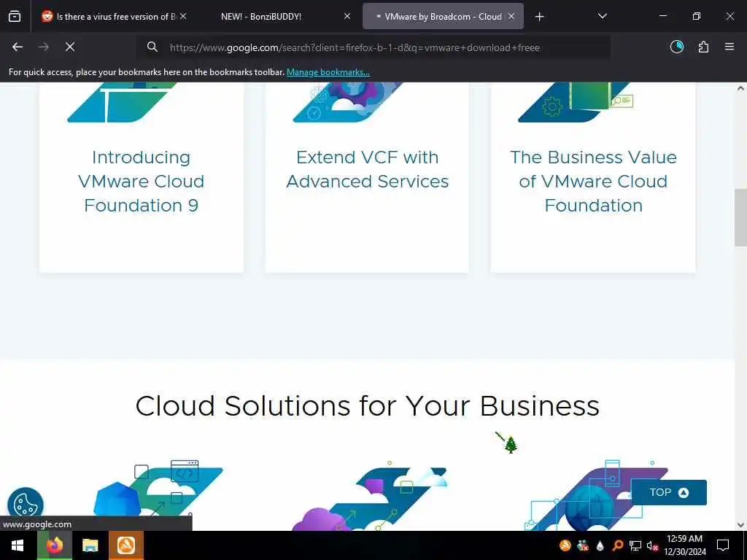Go forward with the forward arrow
This screenshot has width=747, height=560.
pos(44,47)
